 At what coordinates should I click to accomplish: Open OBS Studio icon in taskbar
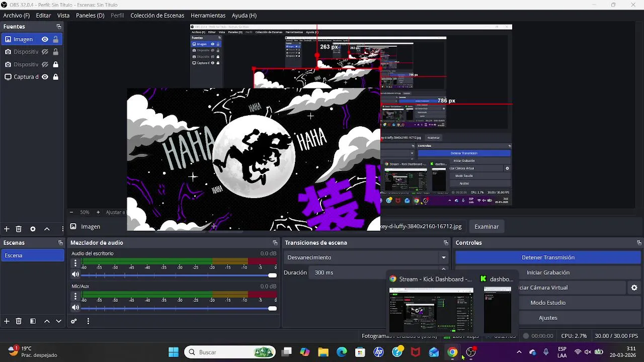471,352
